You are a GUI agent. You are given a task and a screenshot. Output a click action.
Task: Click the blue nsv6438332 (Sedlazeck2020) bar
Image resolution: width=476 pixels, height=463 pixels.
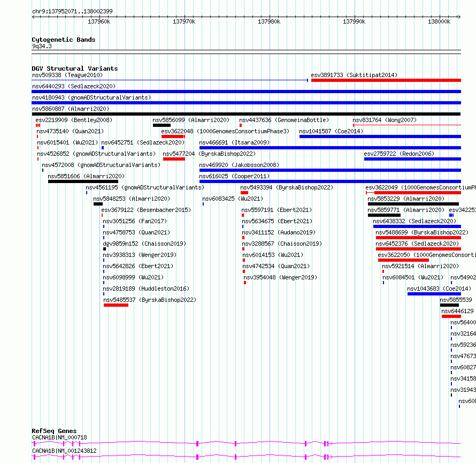[417, 226]
